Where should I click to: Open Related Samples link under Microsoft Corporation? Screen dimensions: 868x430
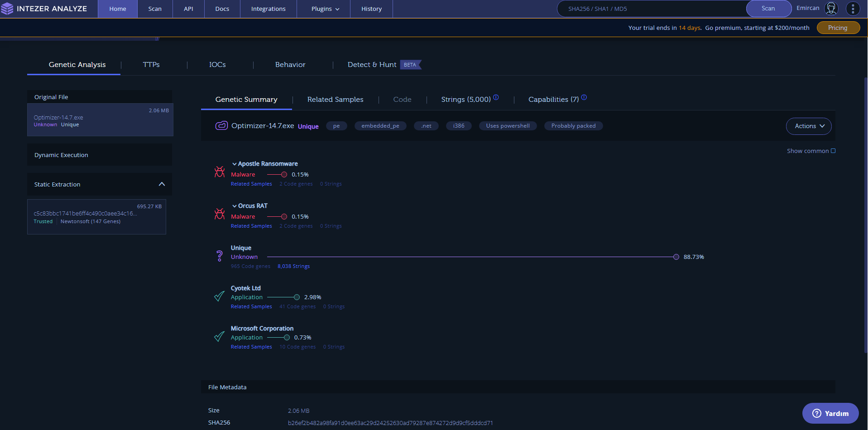coord(251,347)
